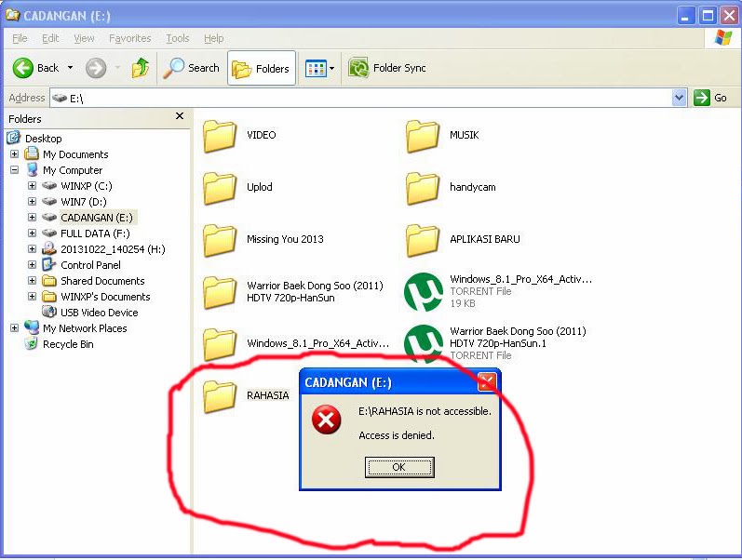Select the MUSIK folder icon
Viewport: 742px width, 560px height.
pyautogui.click(x=422, y=136)
